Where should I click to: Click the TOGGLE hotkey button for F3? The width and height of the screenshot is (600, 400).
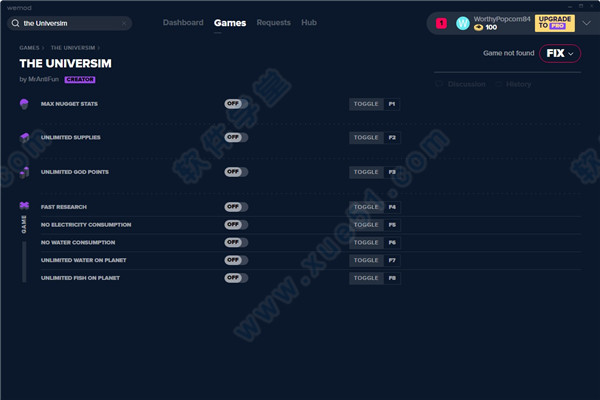(366, 172)
